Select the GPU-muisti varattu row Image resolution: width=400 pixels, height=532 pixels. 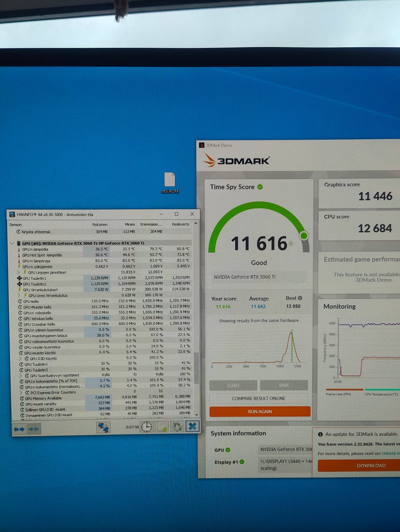click(x=104, y=404)
